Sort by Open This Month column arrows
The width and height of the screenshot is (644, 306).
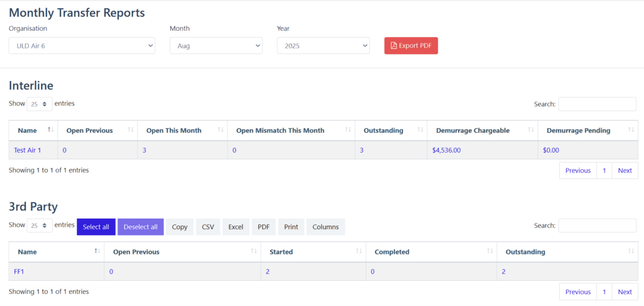[221, 130]
